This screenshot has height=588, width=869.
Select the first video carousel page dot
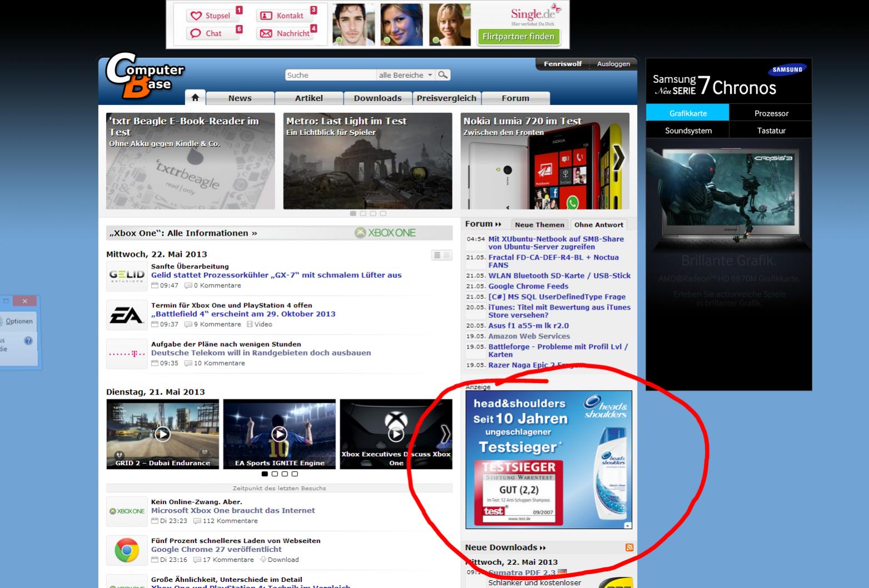(x=265, y=474)
